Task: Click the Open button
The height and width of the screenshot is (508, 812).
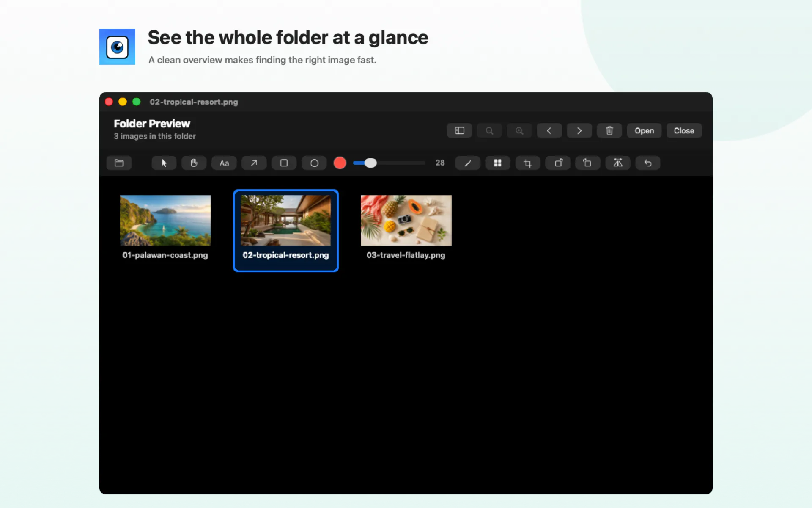Action: click(644, 130)
